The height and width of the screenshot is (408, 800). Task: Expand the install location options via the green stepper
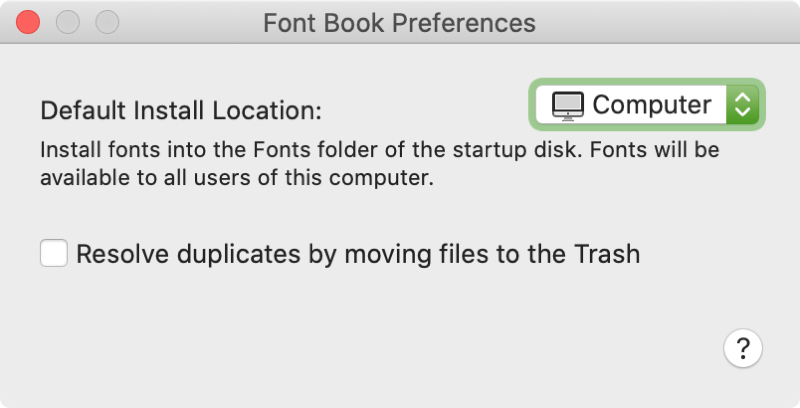tap(742, 105)
